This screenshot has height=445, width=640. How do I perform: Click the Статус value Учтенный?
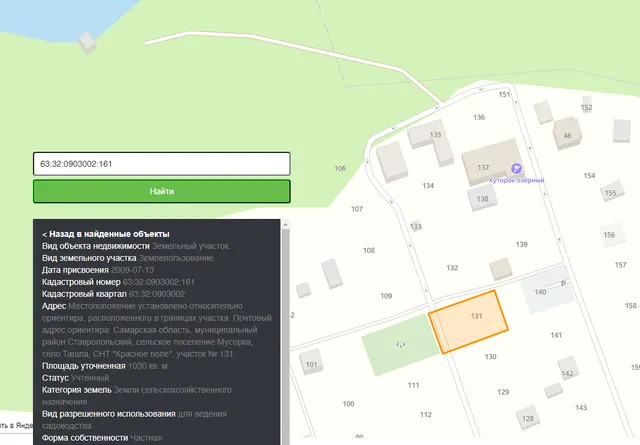90,378
